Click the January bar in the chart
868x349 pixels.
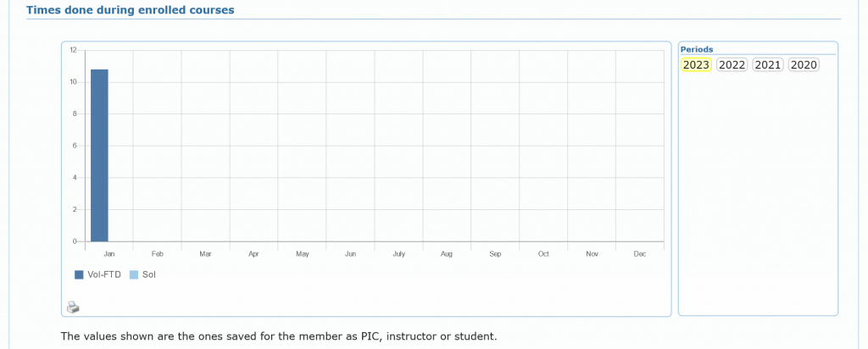tap(99, 155)
